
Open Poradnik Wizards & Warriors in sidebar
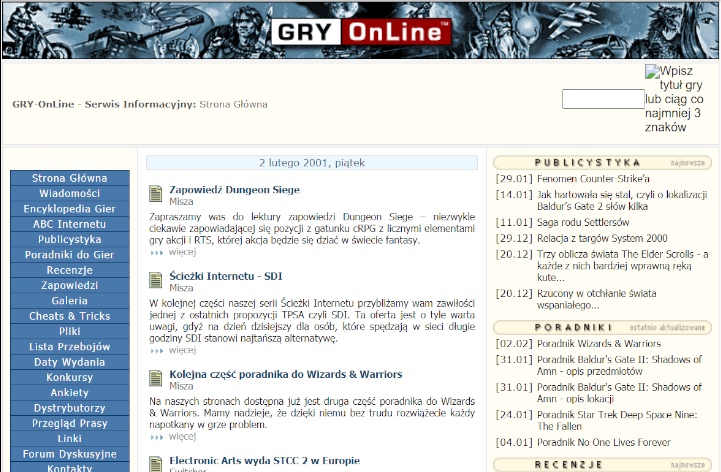[x=599, y=343]
